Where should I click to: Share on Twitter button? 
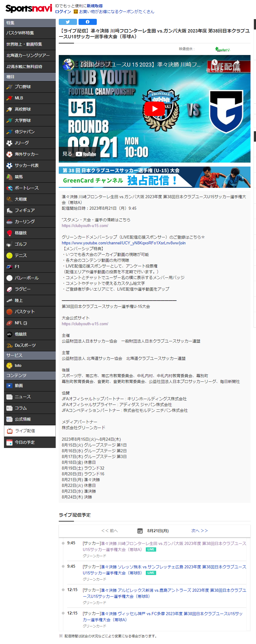[x=68, y=22]
